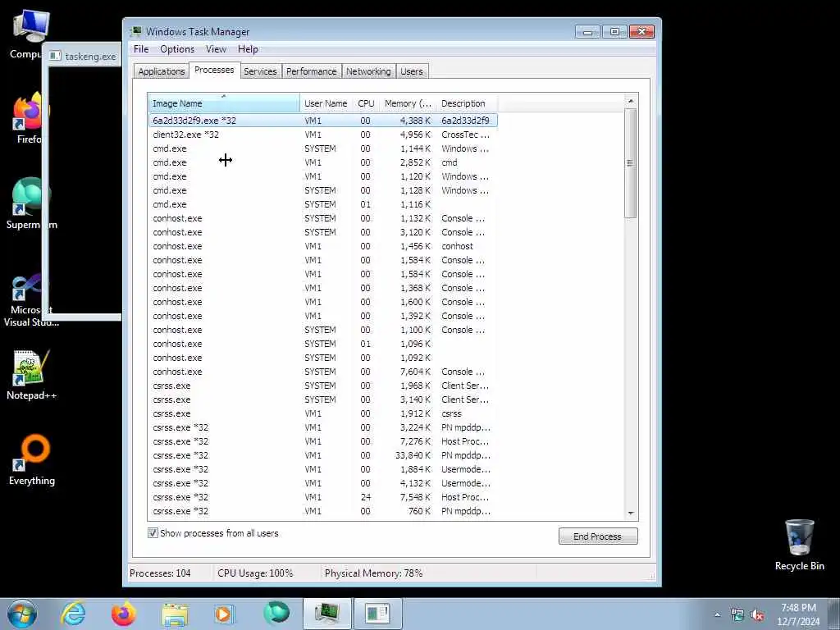Sort by Memory column header
The height and width of the screenshot is (630, 840).
[409, 103]
